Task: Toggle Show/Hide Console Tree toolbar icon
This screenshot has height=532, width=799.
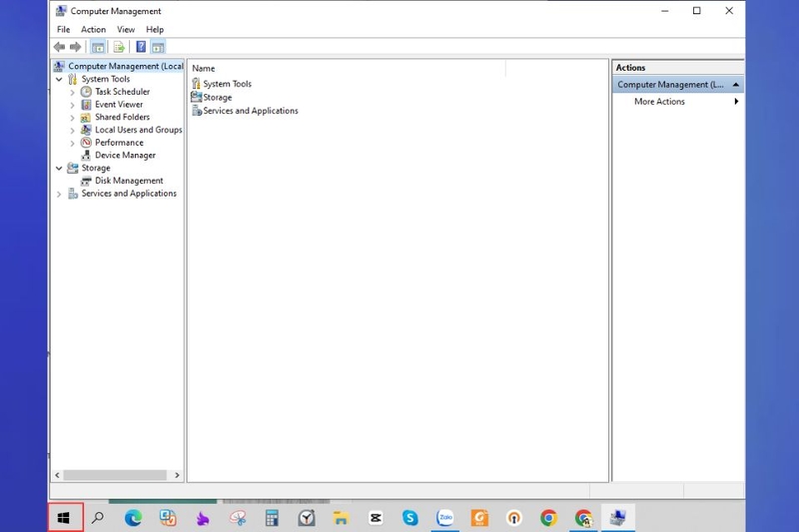Action: point(98,47)
